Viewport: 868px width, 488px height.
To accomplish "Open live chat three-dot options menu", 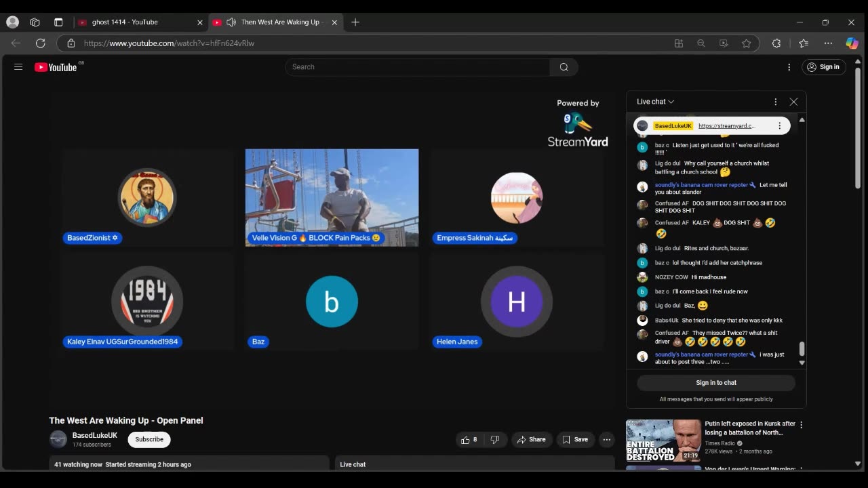I will pos(776,102).
